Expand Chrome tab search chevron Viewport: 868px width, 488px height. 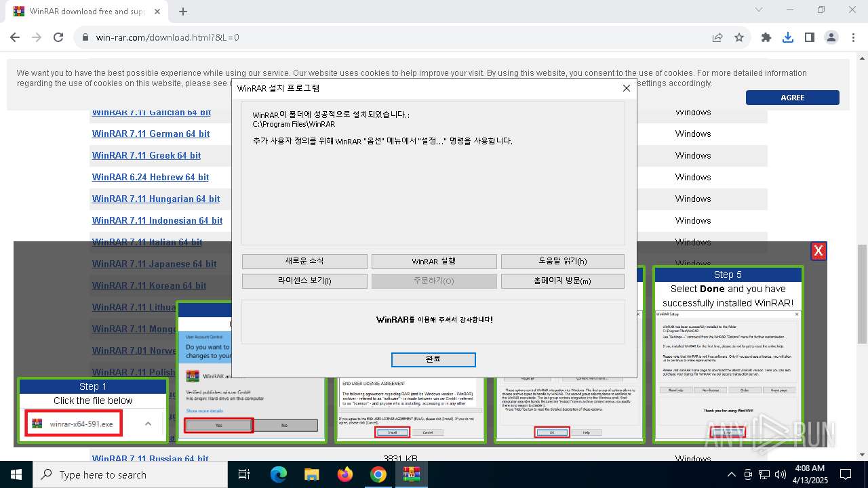(759, 9)
